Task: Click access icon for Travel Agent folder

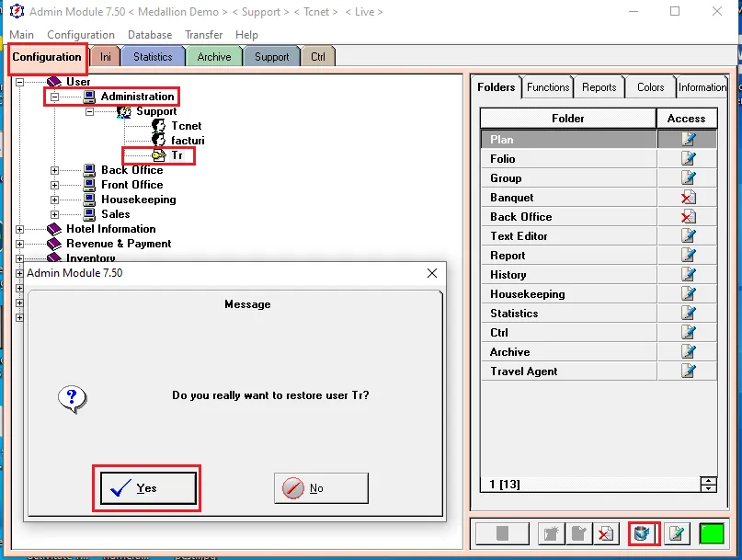Action: 688,371
